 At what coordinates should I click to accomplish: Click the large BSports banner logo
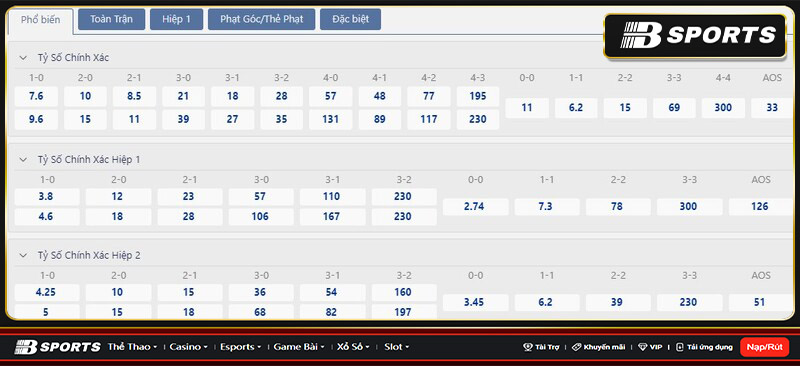click(x=695, y=36)
